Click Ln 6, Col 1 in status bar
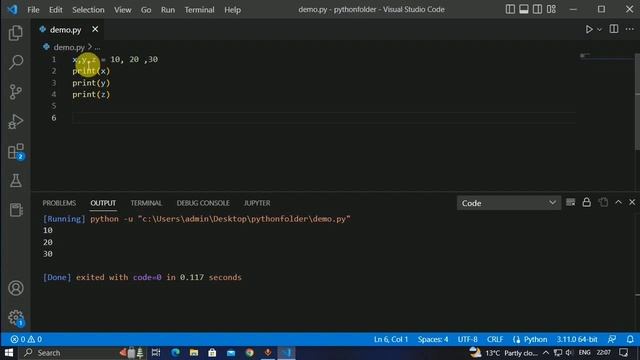Image resolution: width=640 pixels, height=360 pixels. pyautogui.click(x=391, y=339)
